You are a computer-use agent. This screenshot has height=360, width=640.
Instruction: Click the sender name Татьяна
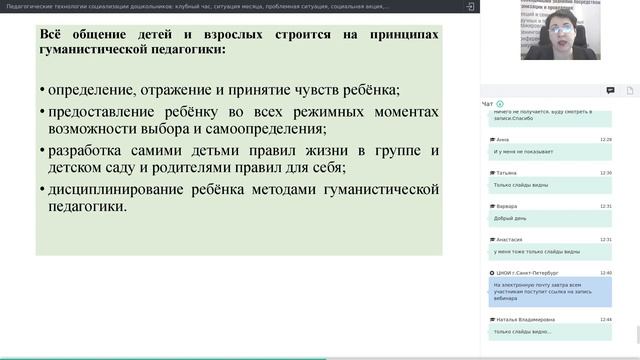pyautogui.click(x=506, y=173)
